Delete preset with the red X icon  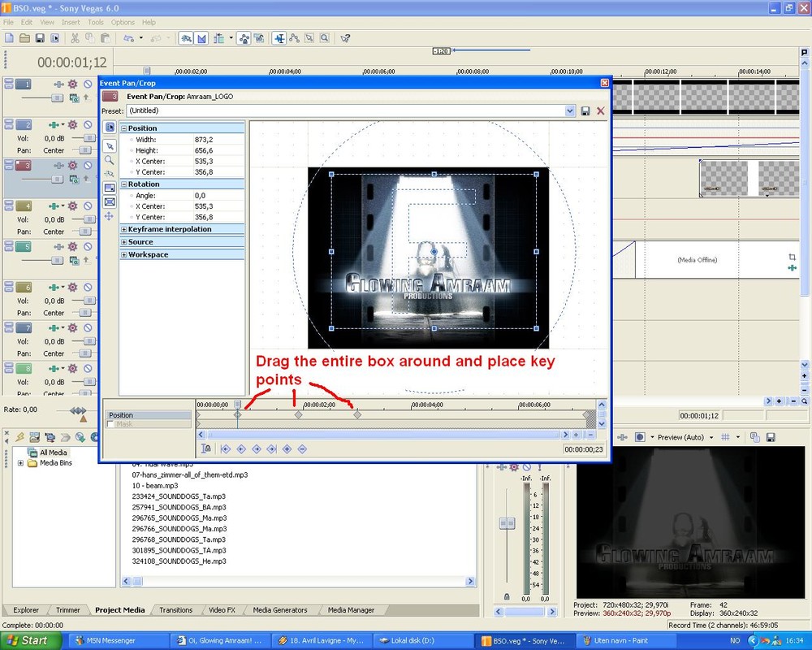pyautogui.click(x=600, y=111)
